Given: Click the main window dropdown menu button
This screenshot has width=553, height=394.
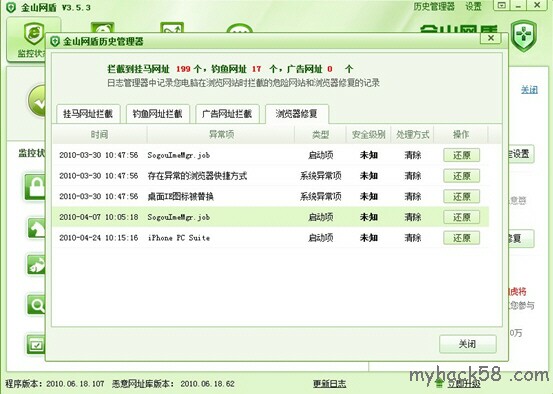Looking at the screenshot, I should pyautogui.click(x=502, y=5).
